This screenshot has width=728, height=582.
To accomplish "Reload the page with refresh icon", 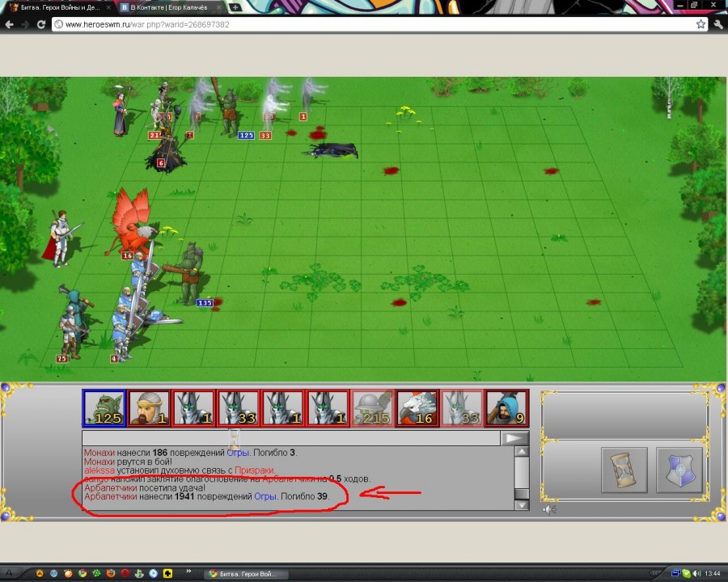I will click(x=41, y=24).
